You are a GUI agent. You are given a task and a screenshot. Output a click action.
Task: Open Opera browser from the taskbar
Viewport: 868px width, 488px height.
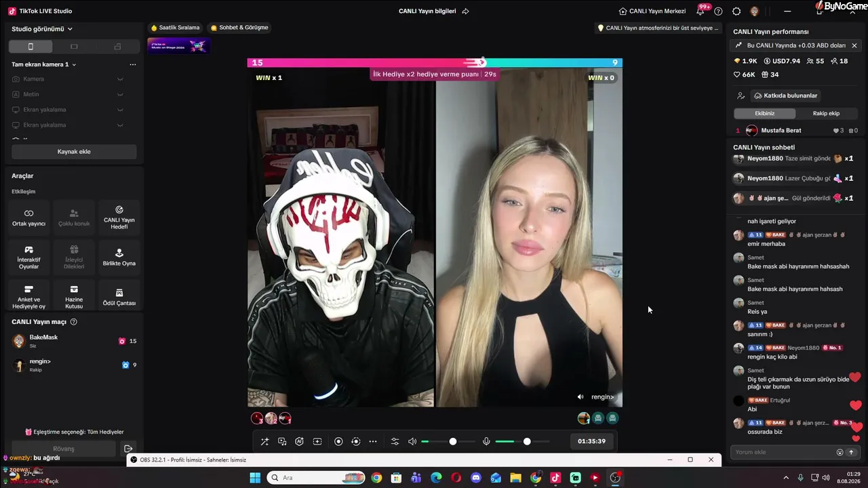point(456,478)
